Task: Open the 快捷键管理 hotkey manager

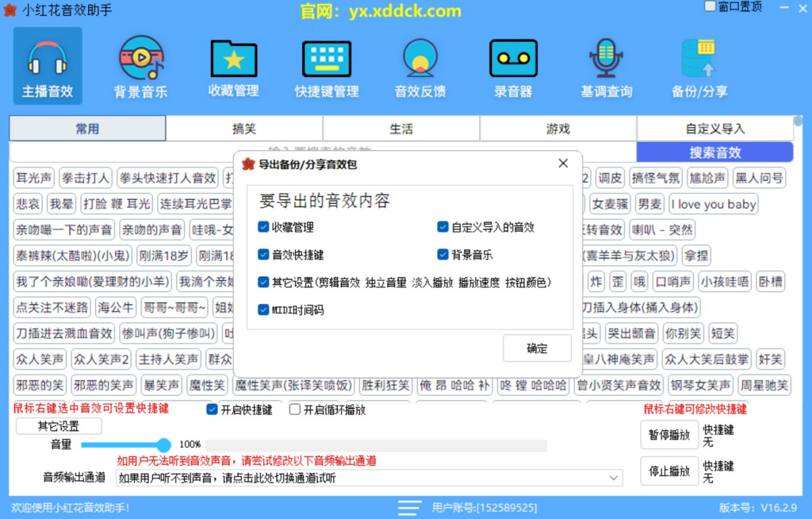Action: click(x=327, y=64)
